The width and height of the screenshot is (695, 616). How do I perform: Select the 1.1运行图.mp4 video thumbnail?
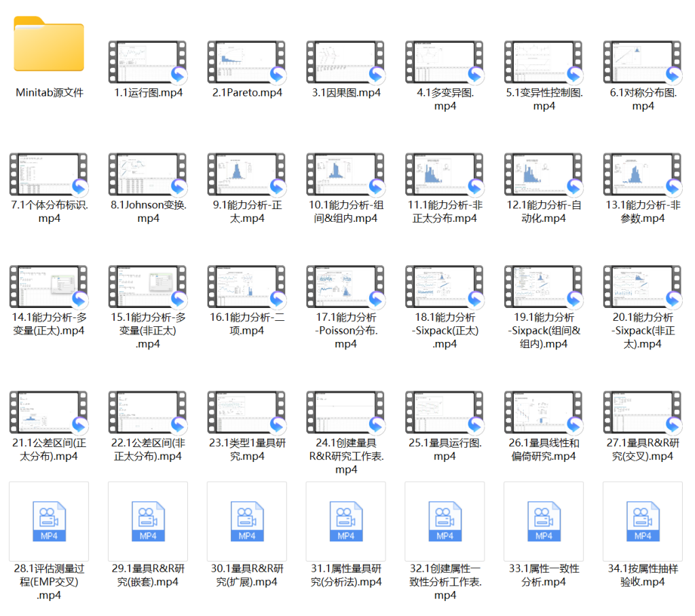coord(148,62)
